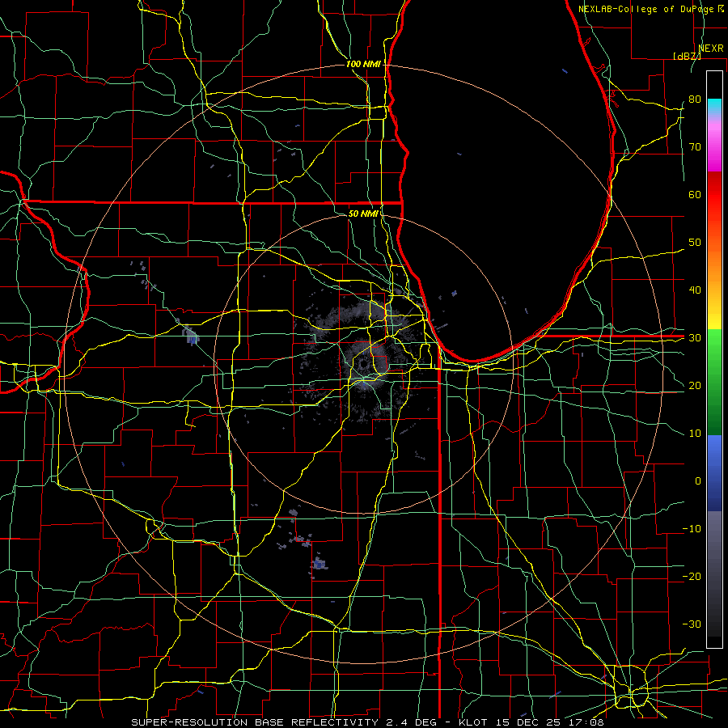Click the blue segment of the dBZ color bar
This screenshot has height=728, width=728.
coord(714,472)
